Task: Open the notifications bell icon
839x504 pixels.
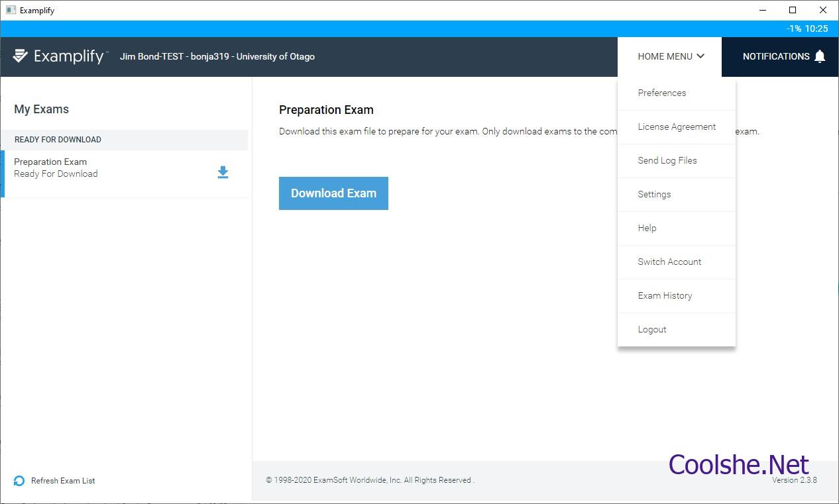Action: (820, 56)
